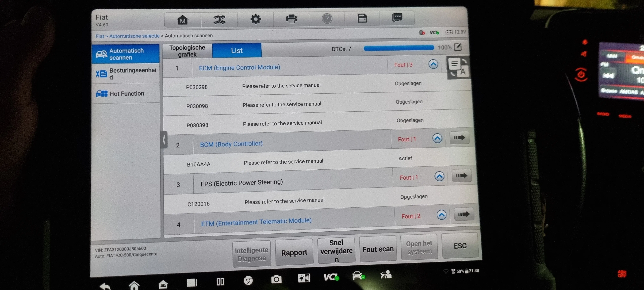The image size is (644, 290).
Task: Collapse the ETM fault list chevron
Action: tap(441, 215)
